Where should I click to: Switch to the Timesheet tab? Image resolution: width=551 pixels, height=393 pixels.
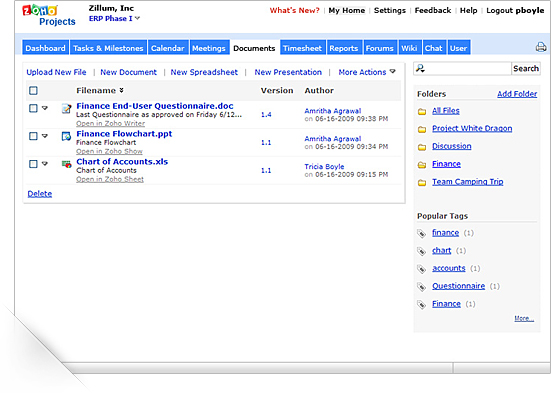tap(302, 48)
